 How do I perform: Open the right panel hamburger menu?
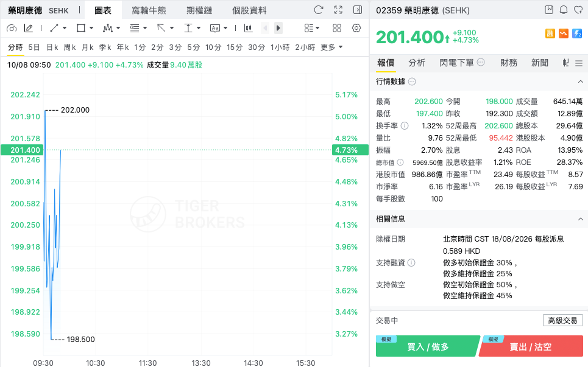pos(579,63)
